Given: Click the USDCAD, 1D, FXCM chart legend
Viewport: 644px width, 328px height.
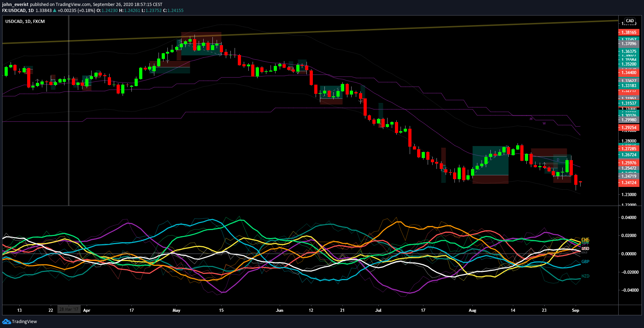Looking at the screenshot, I should pos(25,22).
